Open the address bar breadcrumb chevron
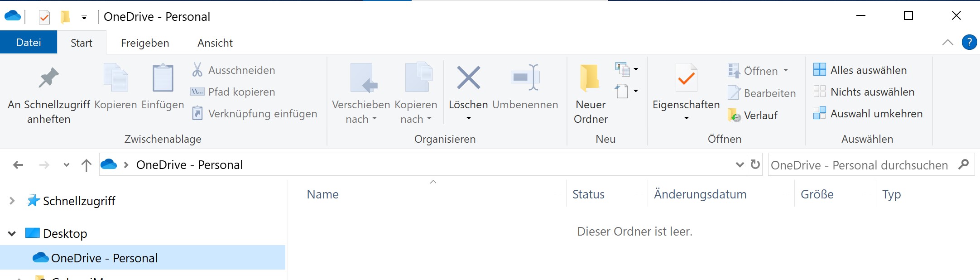Screen dimensions: 980x280 [126, 165]
